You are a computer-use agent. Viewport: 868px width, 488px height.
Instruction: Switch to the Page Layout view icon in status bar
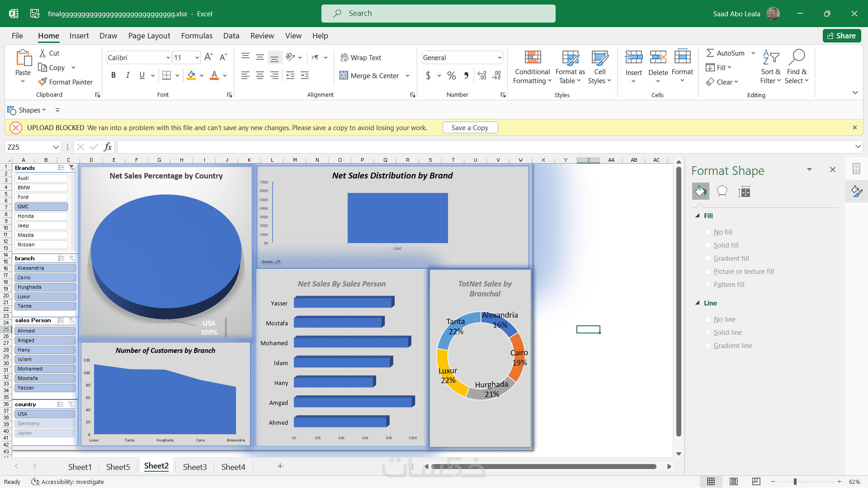(734, 482)
